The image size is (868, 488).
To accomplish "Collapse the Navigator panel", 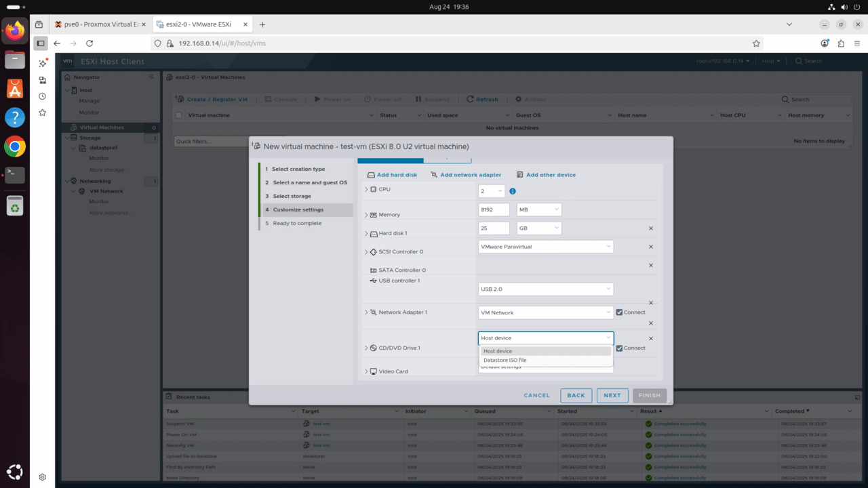I will [x=151, y=77].
